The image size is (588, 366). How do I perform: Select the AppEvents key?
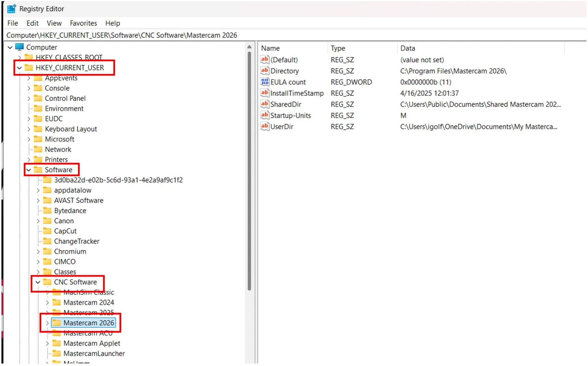click(61, 78)
